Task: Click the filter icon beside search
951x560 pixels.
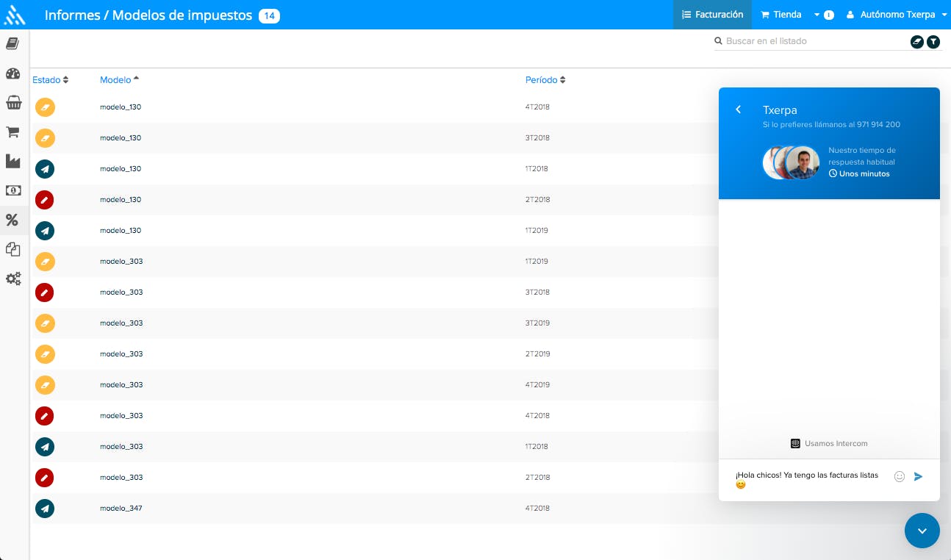Action: [933, 42]
